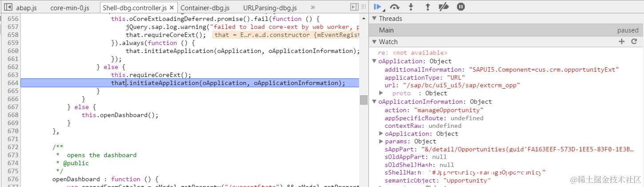644x187 pixels.
Task: Add a new watch expression
Action: click(622, 41)
